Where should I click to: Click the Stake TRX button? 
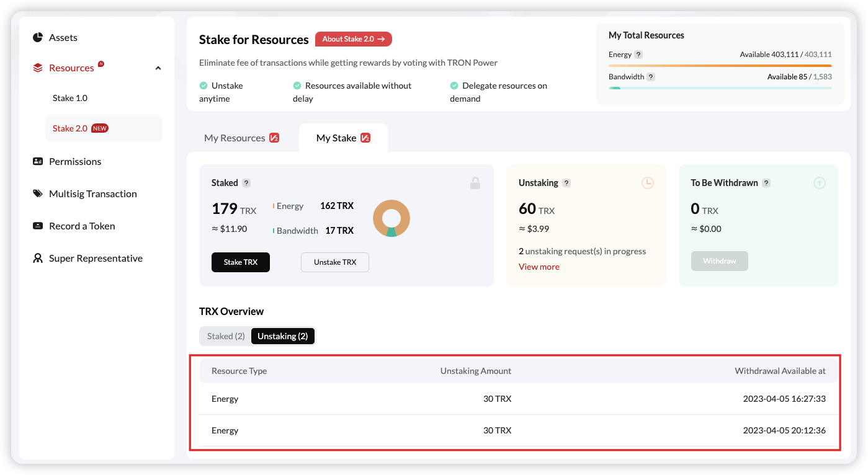(241, 262)
